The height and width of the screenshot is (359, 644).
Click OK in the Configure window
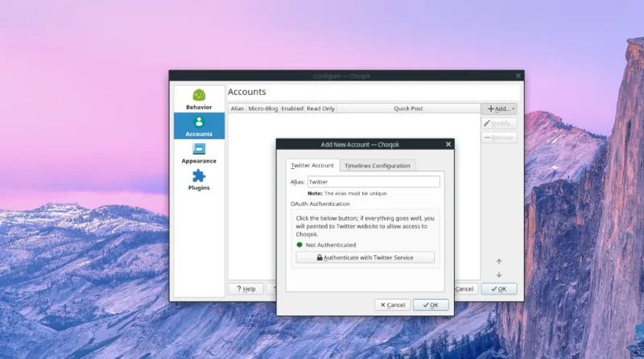(x=498, y=289)
